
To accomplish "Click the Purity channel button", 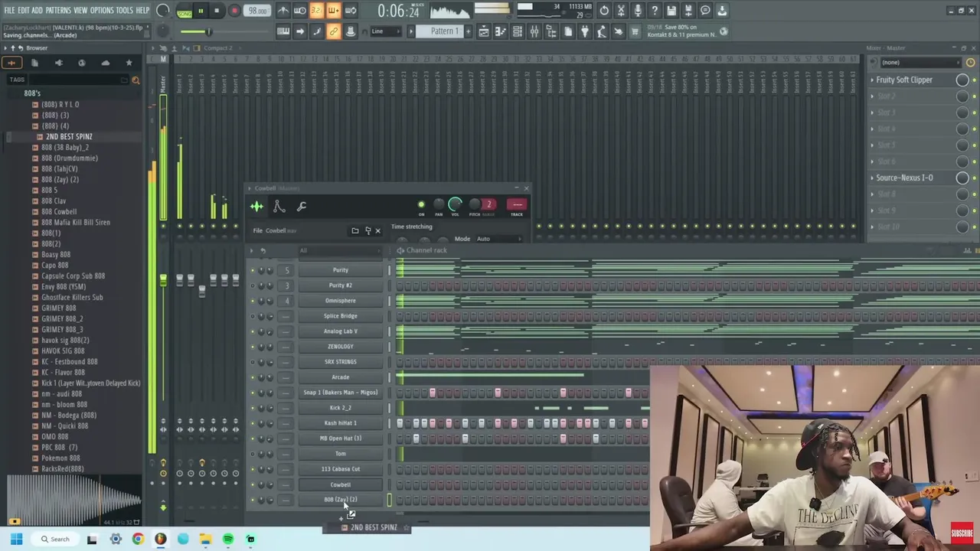I will pos(341,270).
